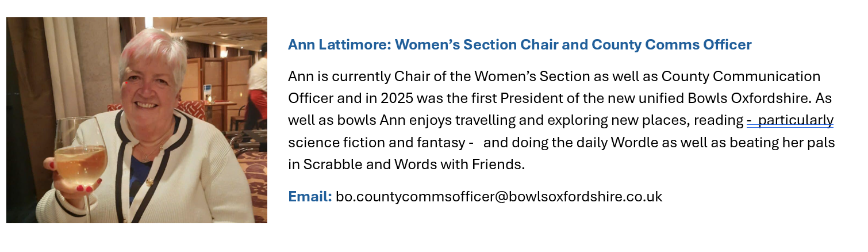Click the photo of Ann Lattimore
This screenshot has width=868, height=252.
click(137, 120)
